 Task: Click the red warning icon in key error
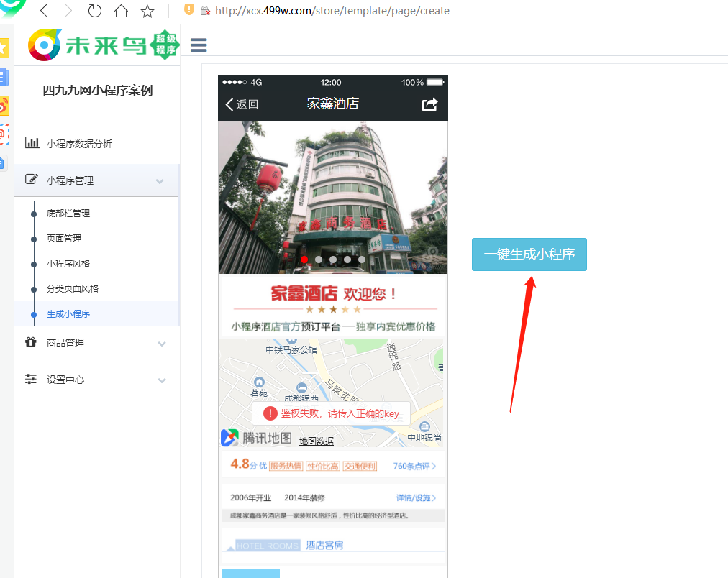270,413
